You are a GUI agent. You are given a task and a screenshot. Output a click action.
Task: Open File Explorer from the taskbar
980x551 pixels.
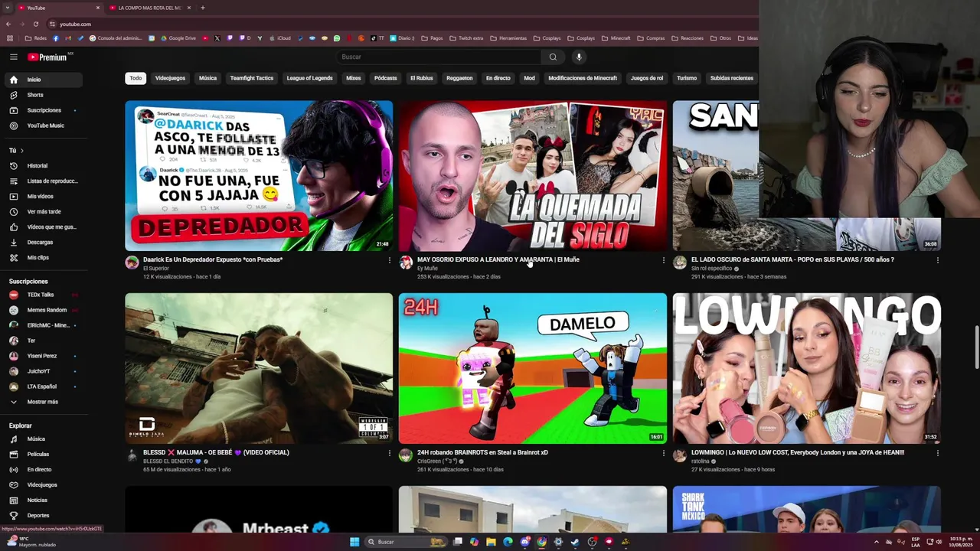pyautogui.click(x=491, y=542)
